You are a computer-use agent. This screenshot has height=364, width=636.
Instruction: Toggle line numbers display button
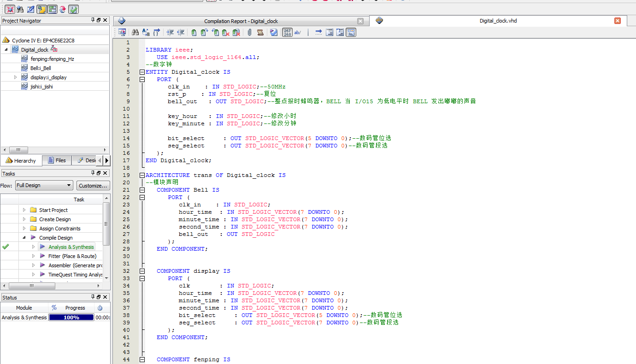point(287,32)
